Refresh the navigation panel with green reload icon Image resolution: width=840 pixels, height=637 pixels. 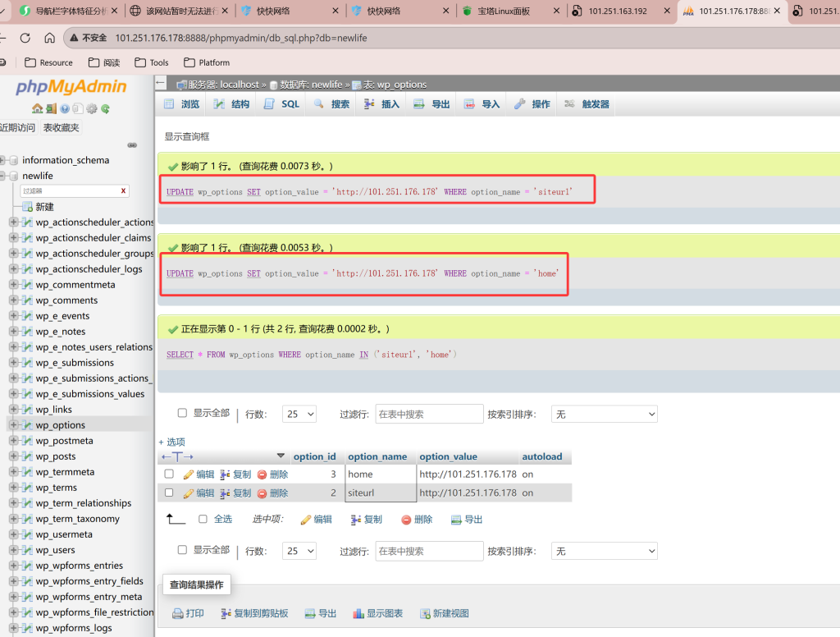coord(105,108)
